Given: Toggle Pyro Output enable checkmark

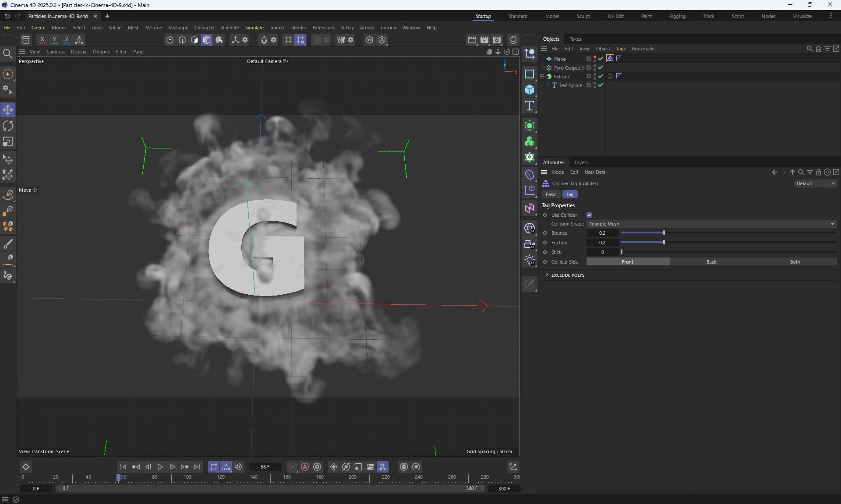Looking at the screenshot, I should tap(601, 68).
